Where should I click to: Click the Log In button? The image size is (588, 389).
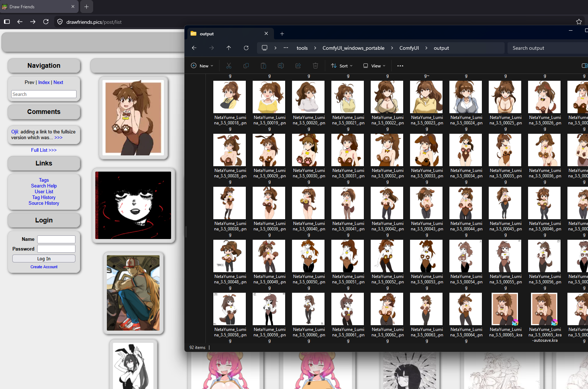44,258
